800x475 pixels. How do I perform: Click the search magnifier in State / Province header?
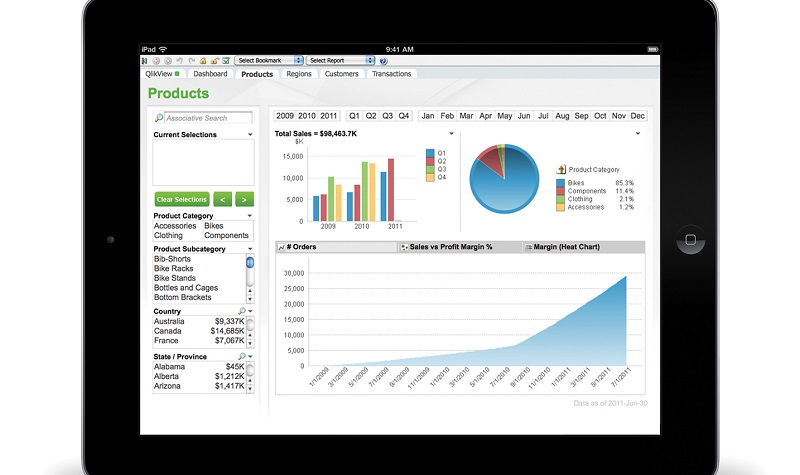(241, 356)
